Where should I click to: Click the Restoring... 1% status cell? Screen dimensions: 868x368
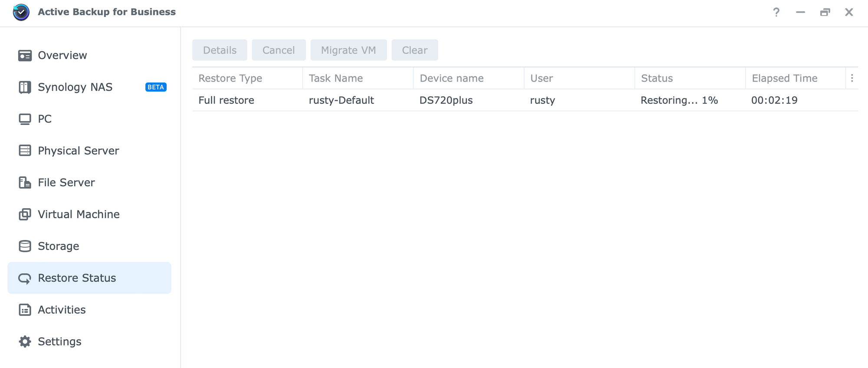click(x=690, y=100)
